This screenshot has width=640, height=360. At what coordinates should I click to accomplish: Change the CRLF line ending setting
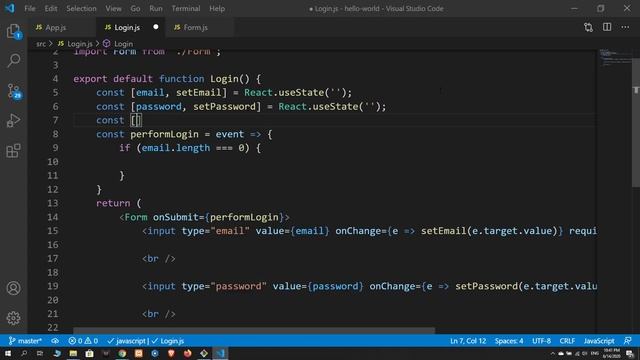567,341
